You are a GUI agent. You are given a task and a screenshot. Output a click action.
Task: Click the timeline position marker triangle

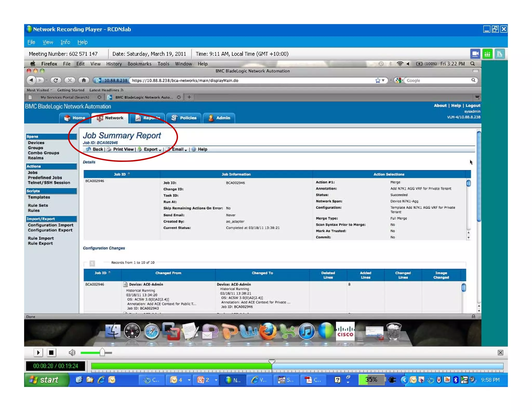272,361
